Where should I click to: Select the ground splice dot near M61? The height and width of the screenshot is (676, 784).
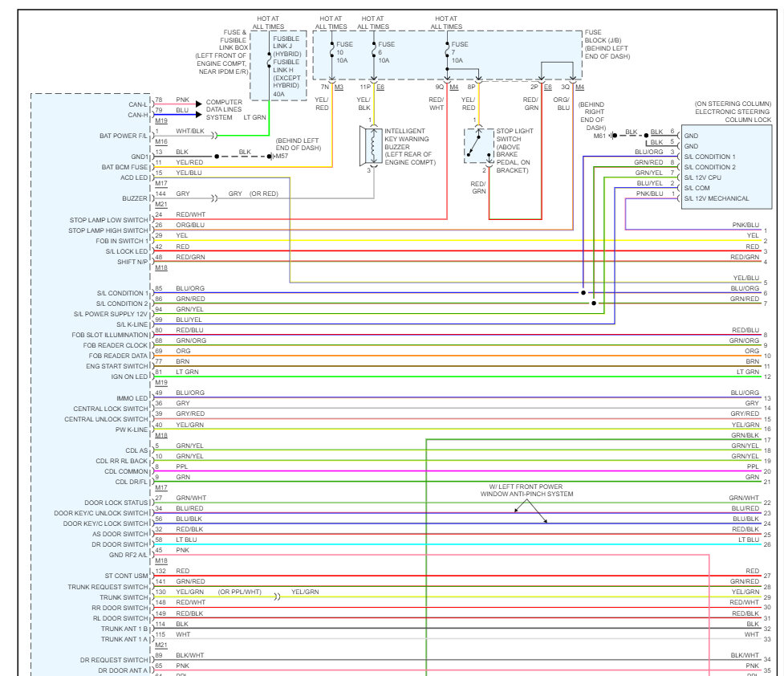pos(615,136)
